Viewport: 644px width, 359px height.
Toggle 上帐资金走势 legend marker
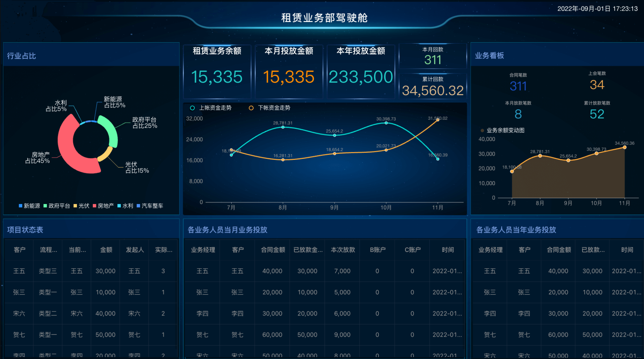point(192,108)
